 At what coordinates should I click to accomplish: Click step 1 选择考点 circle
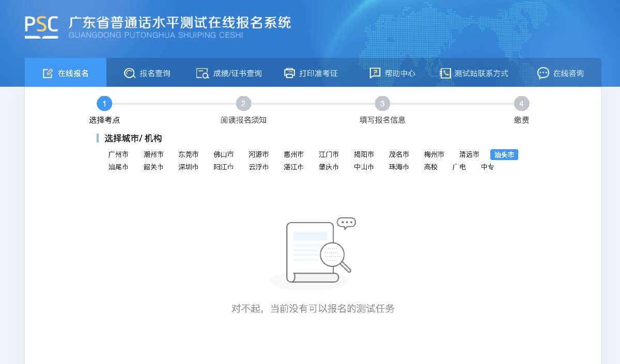tap(104, 104)
